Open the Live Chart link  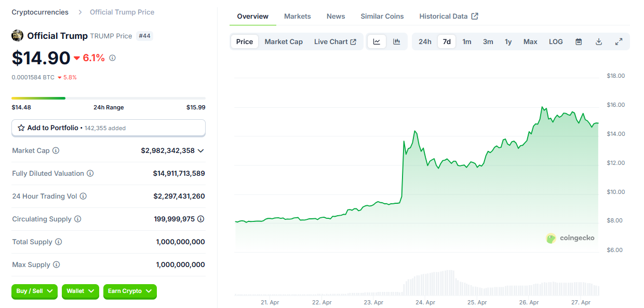tap(335, 41)
